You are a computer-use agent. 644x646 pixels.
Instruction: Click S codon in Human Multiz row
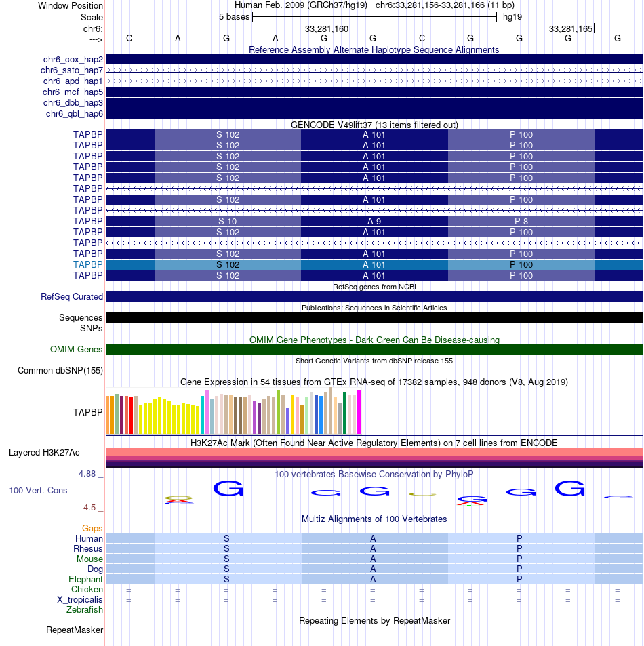[x=226, y=538]
